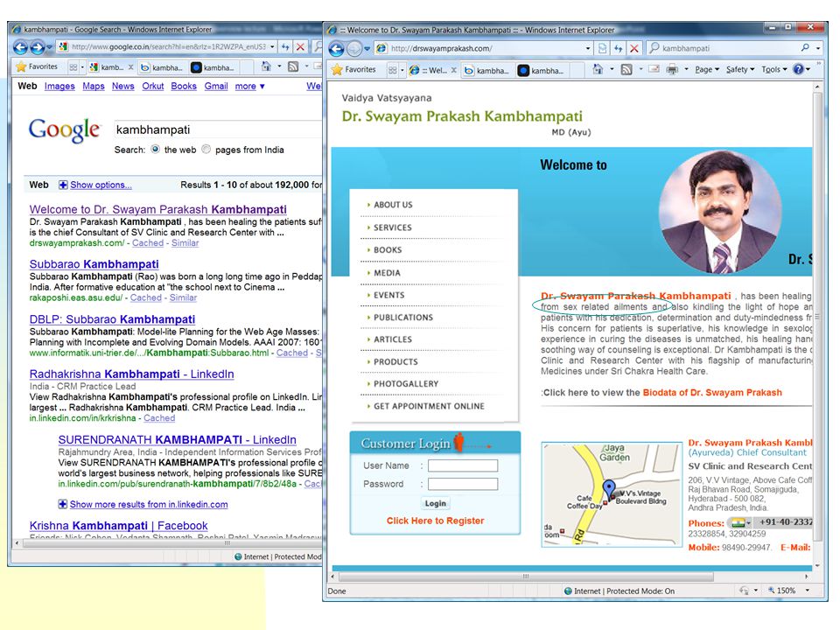This screenshot has width=840, height=630.
Task: Open Page menu dropdown
Action: coord(707,70)
